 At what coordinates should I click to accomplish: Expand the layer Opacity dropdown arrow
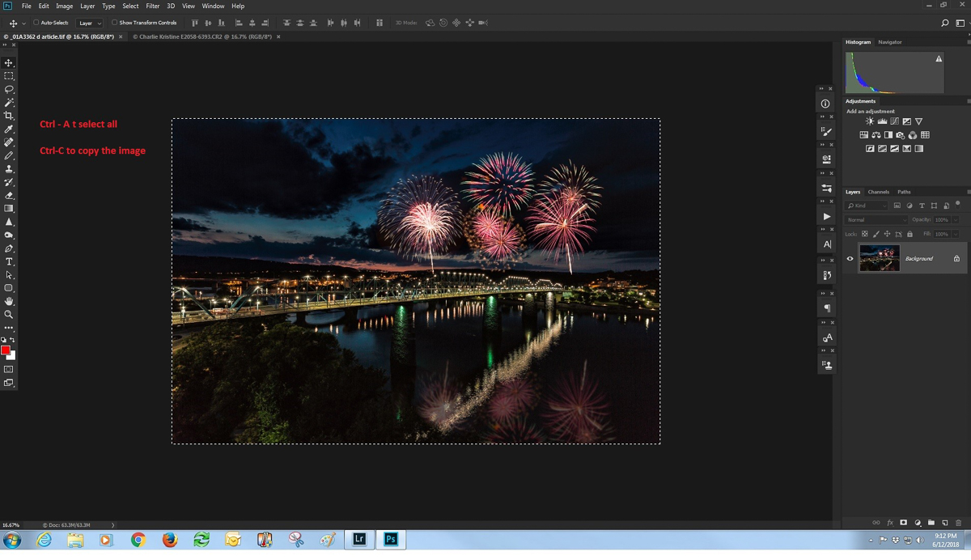pos(956,220)
